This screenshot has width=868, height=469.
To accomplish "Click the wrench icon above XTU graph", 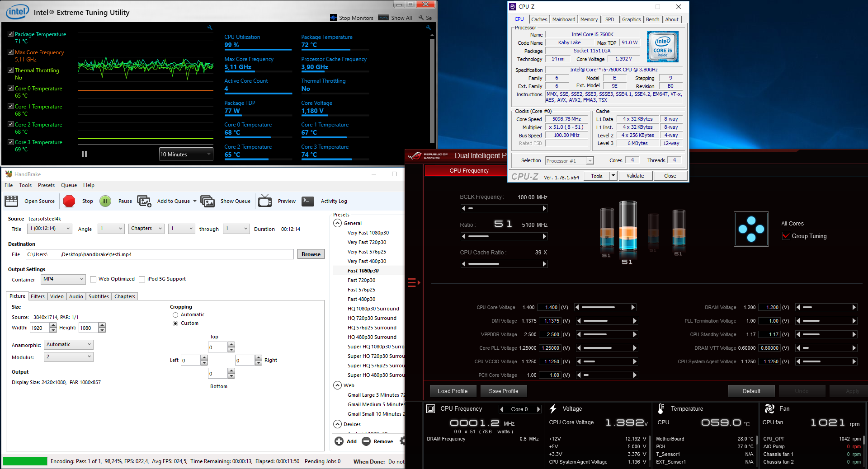I will point(210,28).
